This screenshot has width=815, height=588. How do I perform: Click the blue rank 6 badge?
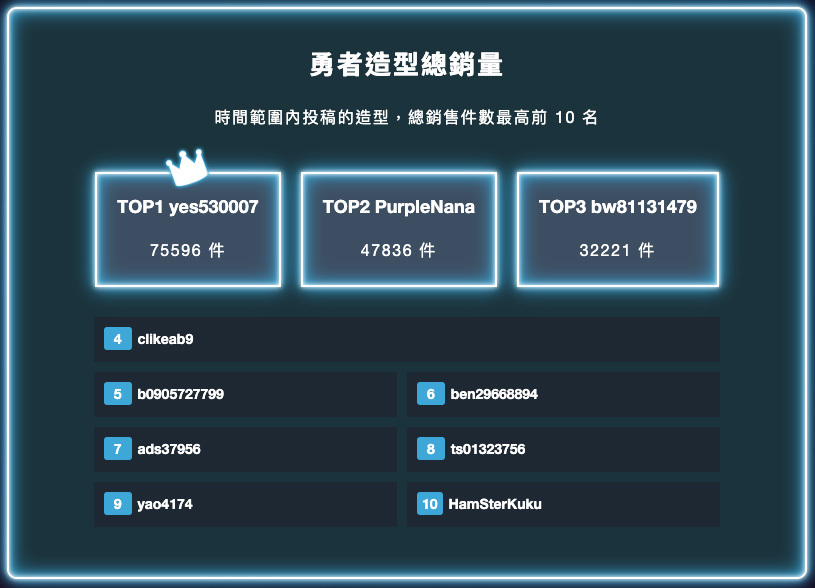point(430,394)
